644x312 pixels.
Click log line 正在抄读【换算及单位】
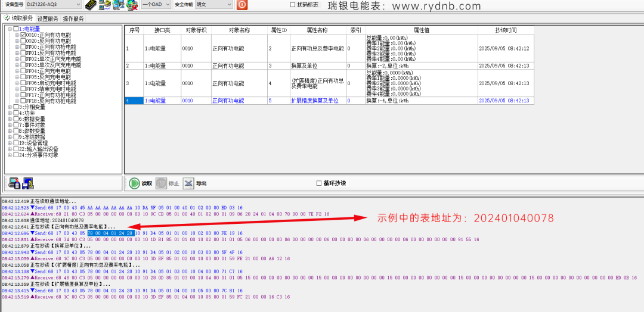pyautogui.click(x=47, y=246)
